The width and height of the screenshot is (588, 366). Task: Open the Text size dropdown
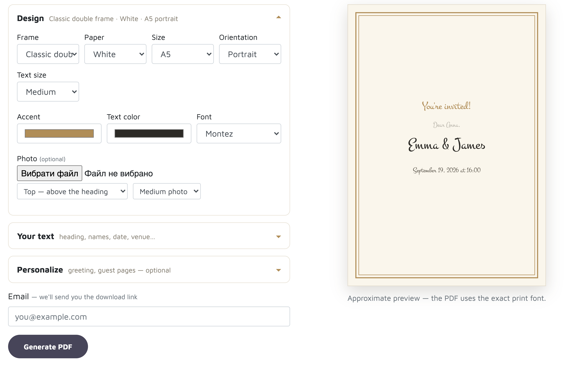[x=48, y=92]
